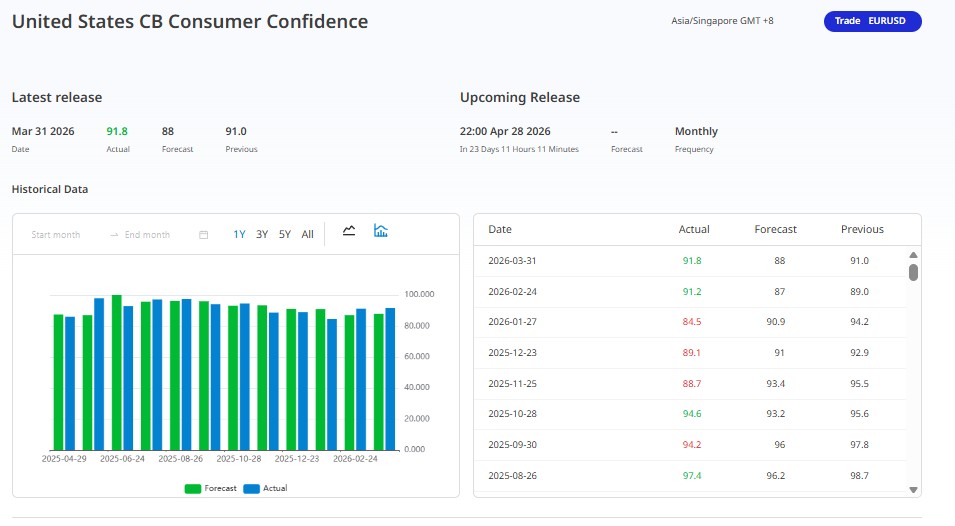Image resolution: width=955 pixels, height=526 pixels.
Task: Select the 2026-03-31 table row
Action: tap(690, 260)
